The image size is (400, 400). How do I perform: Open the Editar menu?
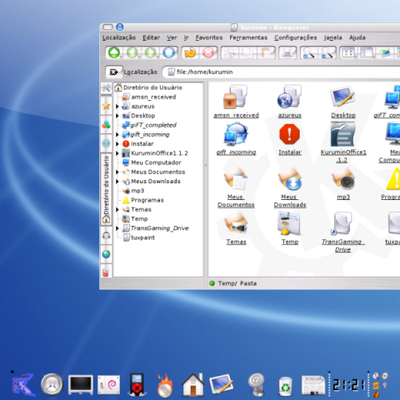[x=151, y=38]
